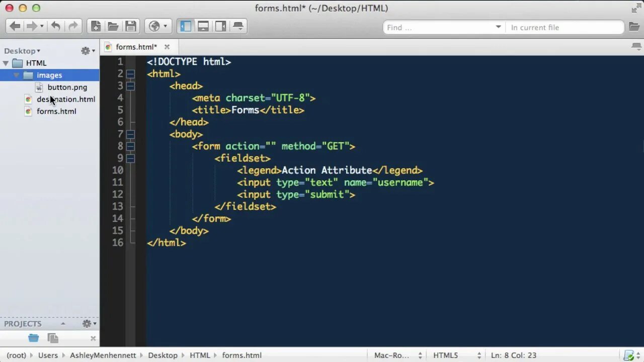Click HTML in the breadcrumb bar

[200, 355]
